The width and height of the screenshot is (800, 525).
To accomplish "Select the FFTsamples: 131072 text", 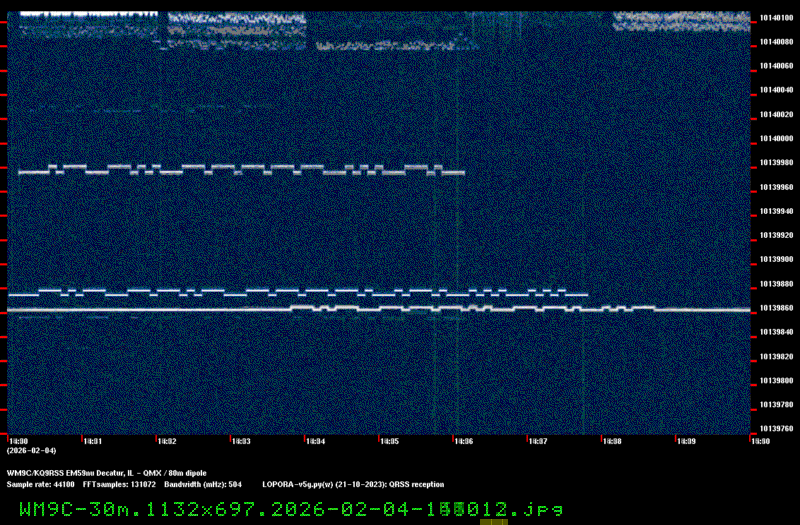I will (119, 485).
